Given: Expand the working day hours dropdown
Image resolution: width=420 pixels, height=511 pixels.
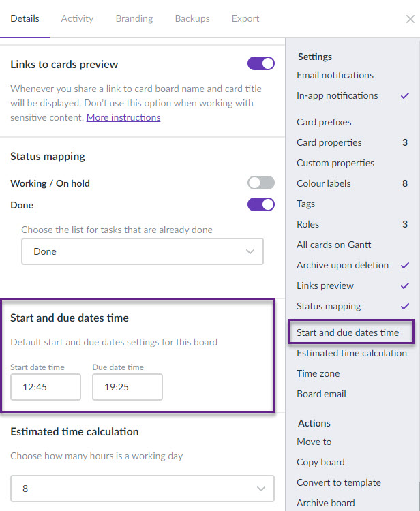Looking at the screenshot, I should (142, 489).
